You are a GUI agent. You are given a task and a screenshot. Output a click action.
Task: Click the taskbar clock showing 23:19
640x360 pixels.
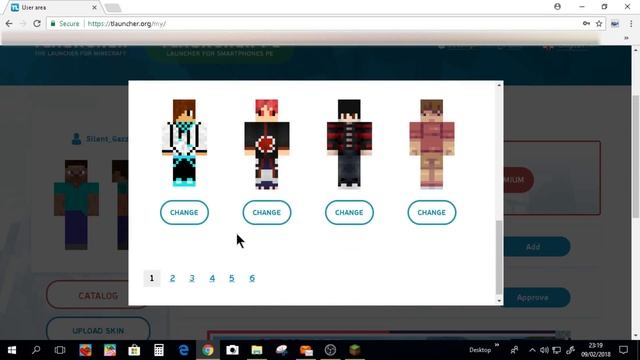tap(596, 350)
